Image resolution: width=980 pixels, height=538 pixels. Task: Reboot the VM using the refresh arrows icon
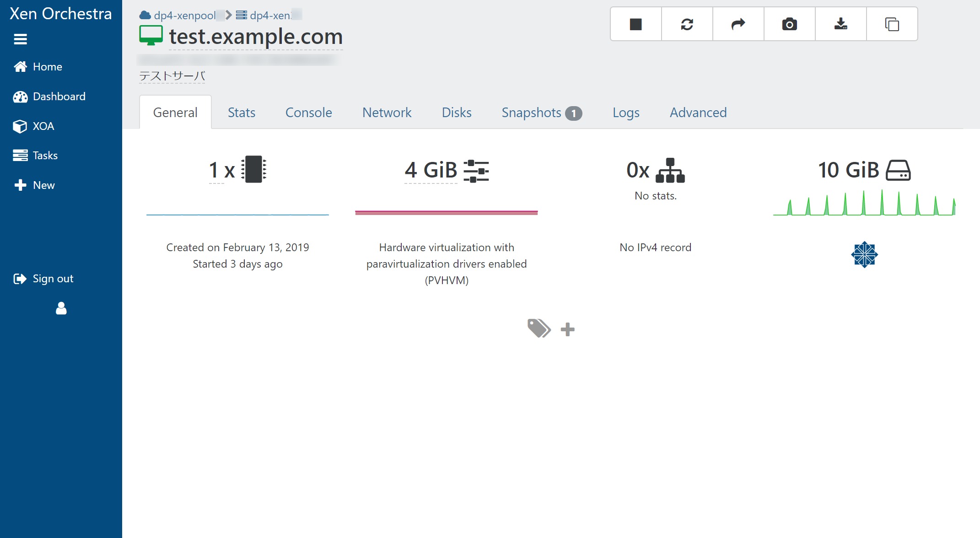pyautogui.click(x=687, y=24)
